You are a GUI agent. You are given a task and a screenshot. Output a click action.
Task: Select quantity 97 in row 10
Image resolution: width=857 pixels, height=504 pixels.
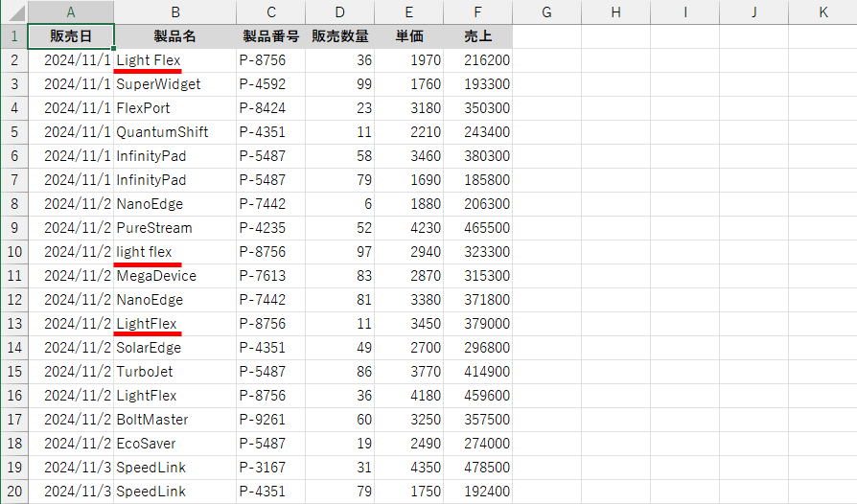[x=340, y=252]
